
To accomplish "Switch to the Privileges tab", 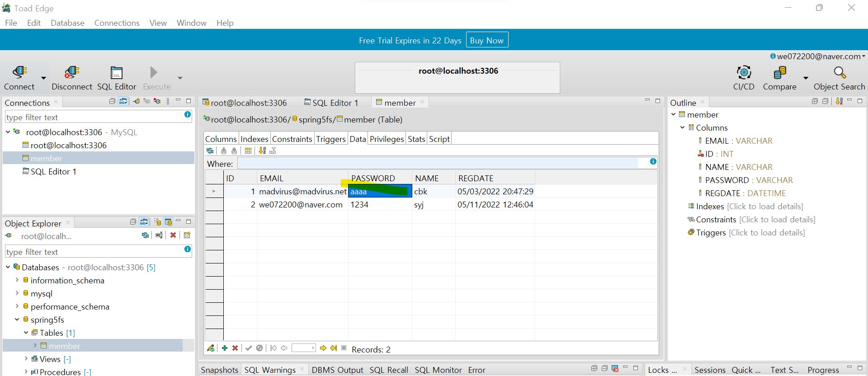I will click(387, 139).
